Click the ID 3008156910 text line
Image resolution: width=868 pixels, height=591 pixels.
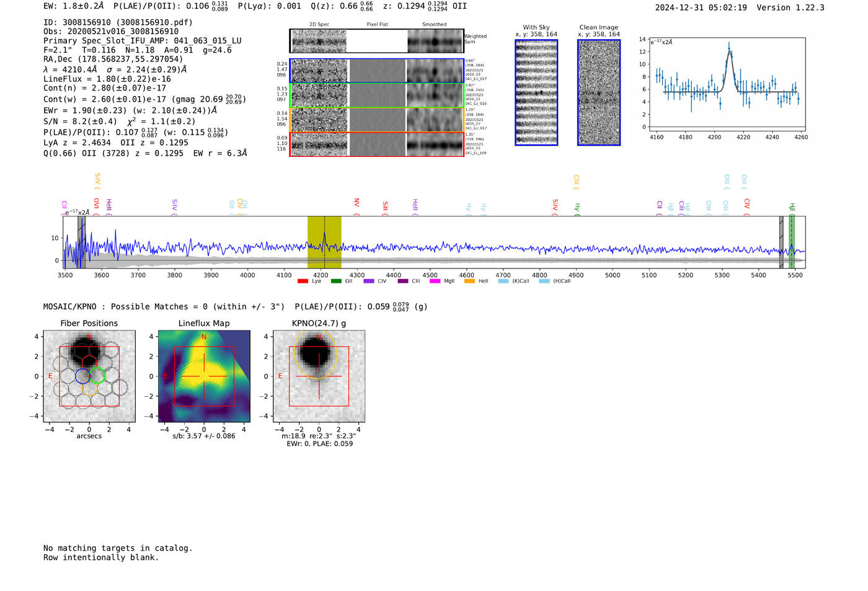tap(118, 22)
